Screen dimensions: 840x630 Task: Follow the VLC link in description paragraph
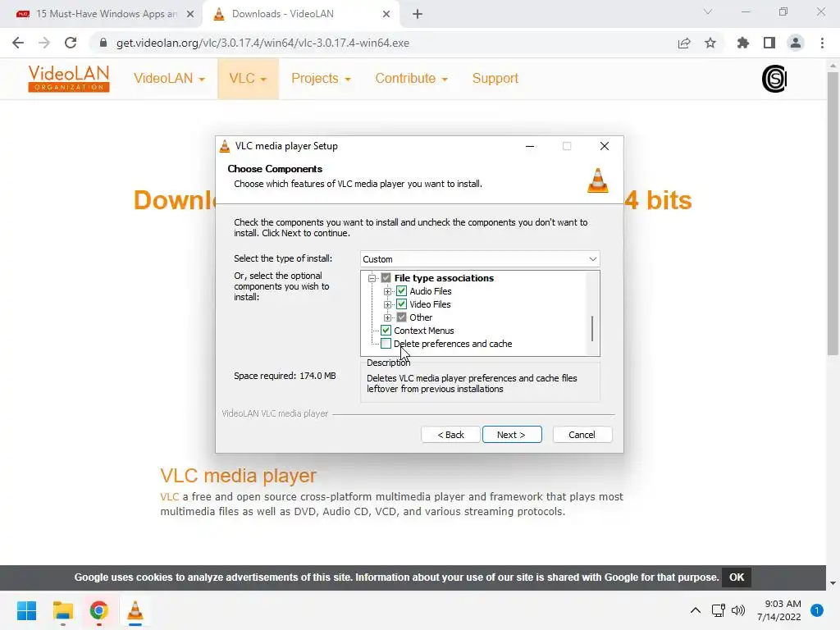click(x=169, y=496)
